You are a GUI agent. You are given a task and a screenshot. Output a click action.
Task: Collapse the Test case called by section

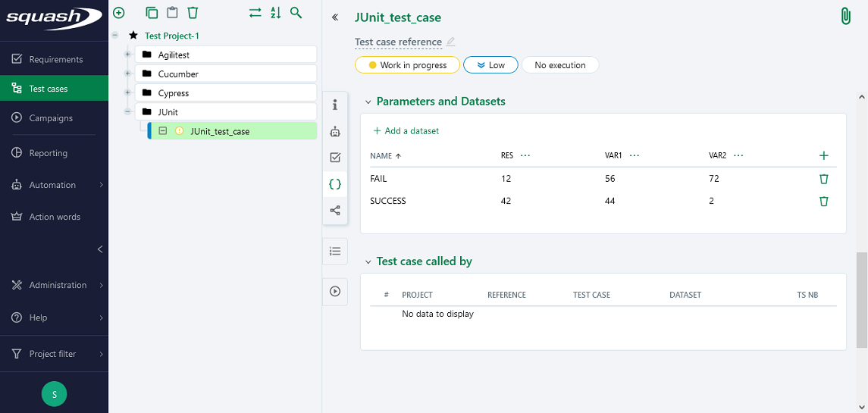click(x=369, y=261)
